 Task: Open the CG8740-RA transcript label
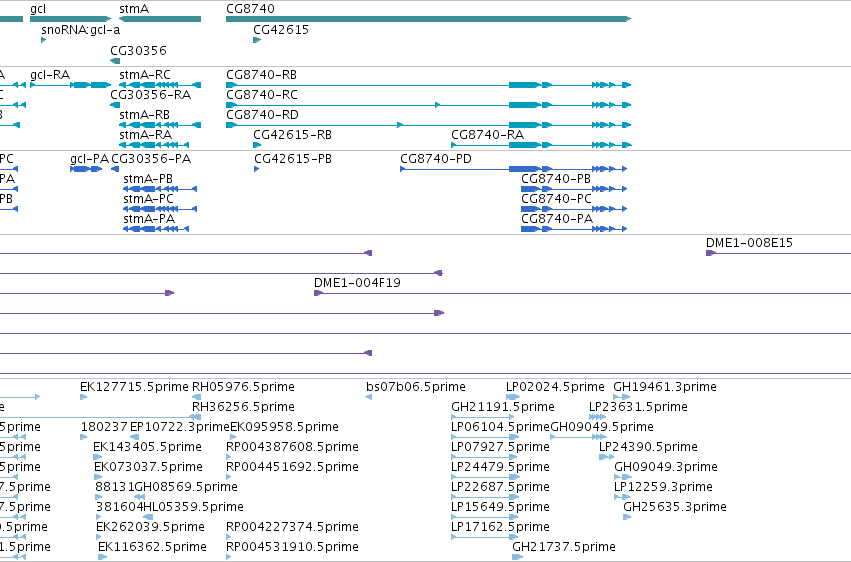[487, 135]
